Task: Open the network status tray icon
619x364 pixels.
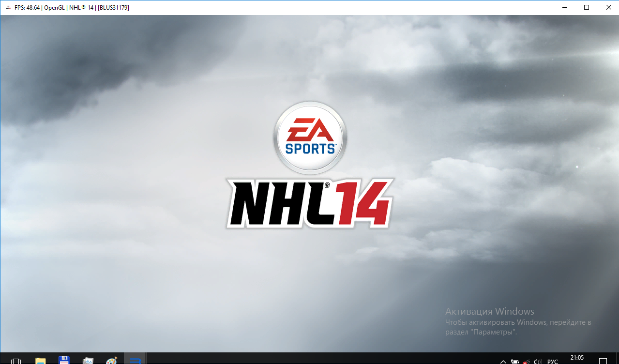Action: pos(527,361)
